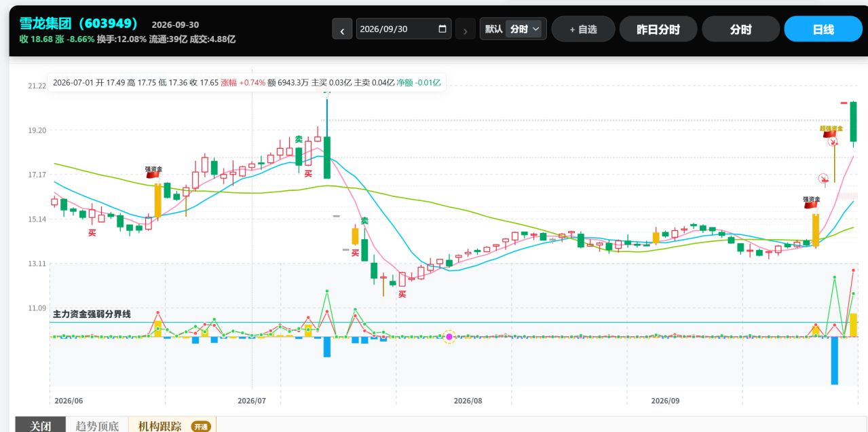Screen dimensions: 868x432
Task: Add stock to watchlist with 自选 button
Action: pos(583,29)
